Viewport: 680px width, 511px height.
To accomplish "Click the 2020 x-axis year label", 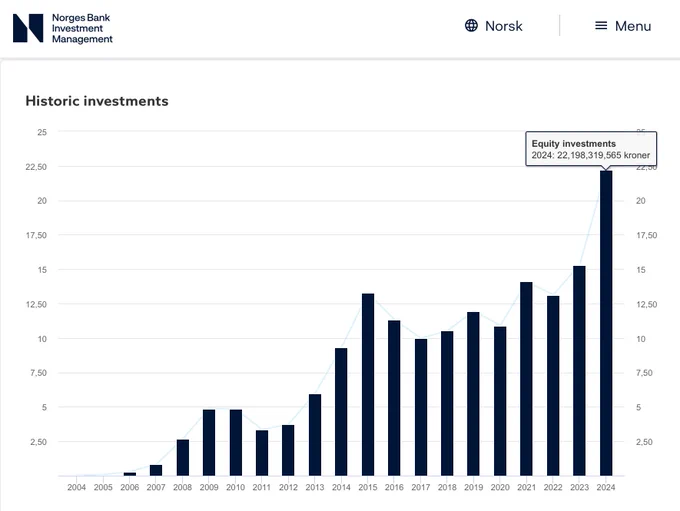I will 500,487.
